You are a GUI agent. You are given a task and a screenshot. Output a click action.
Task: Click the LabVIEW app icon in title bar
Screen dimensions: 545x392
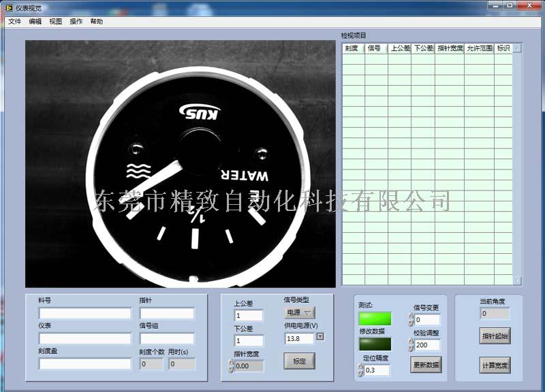(x=9, y=7)
